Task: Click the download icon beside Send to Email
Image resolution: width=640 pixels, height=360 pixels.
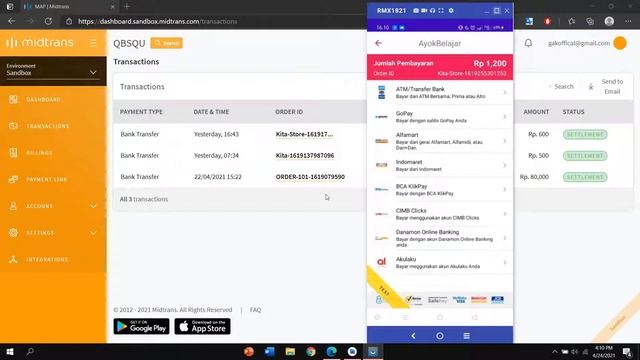Action: pyautogui.click(x=591, y=87)
